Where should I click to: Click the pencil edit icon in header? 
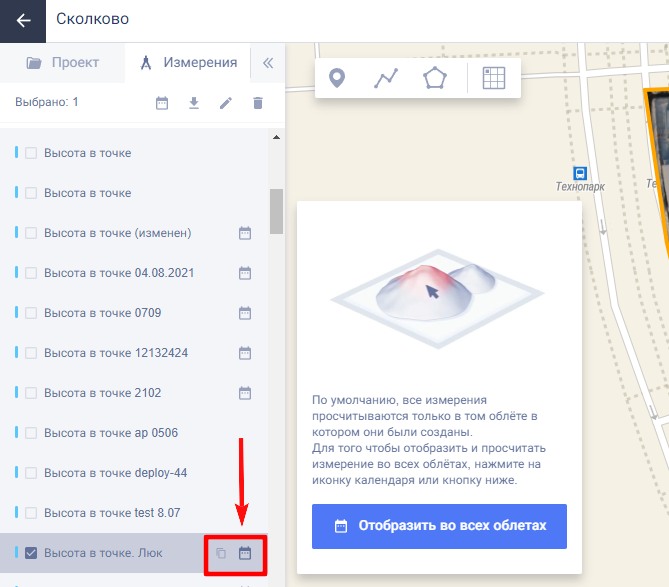(226, 103)
